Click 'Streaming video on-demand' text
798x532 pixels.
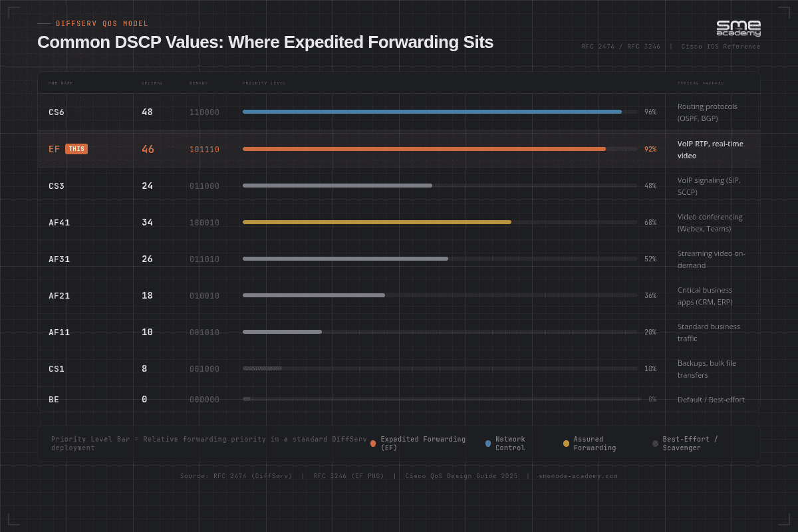[x=710, y=259]
